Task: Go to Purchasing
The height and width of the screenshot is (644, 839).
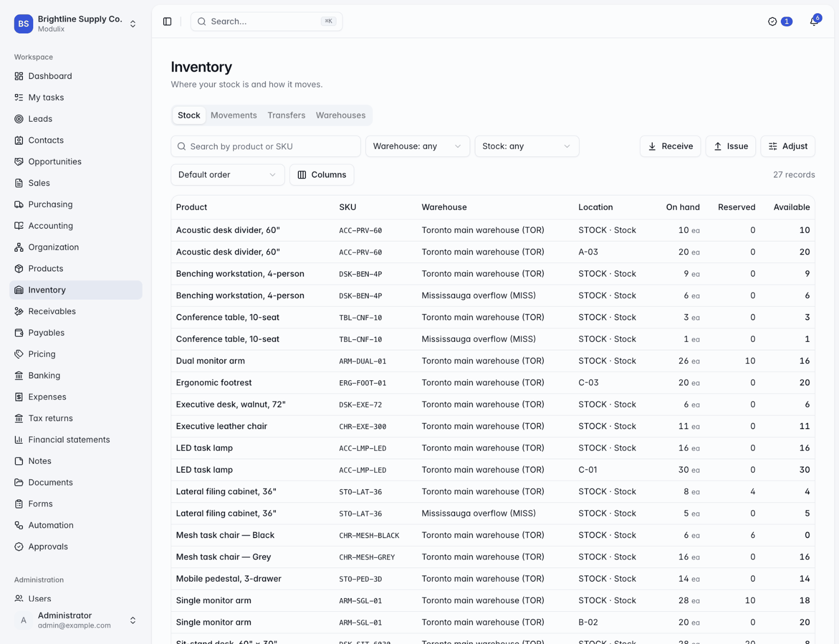Action: pos(76,204)
